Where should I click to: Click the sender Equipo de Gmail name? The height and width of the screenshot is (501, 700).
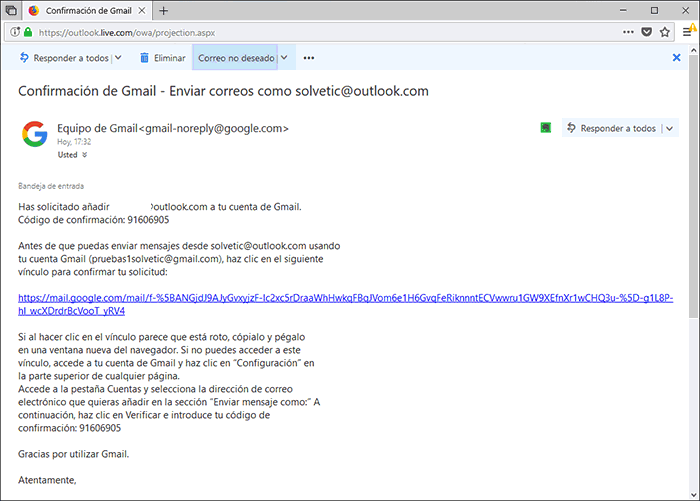coord(172,129)
